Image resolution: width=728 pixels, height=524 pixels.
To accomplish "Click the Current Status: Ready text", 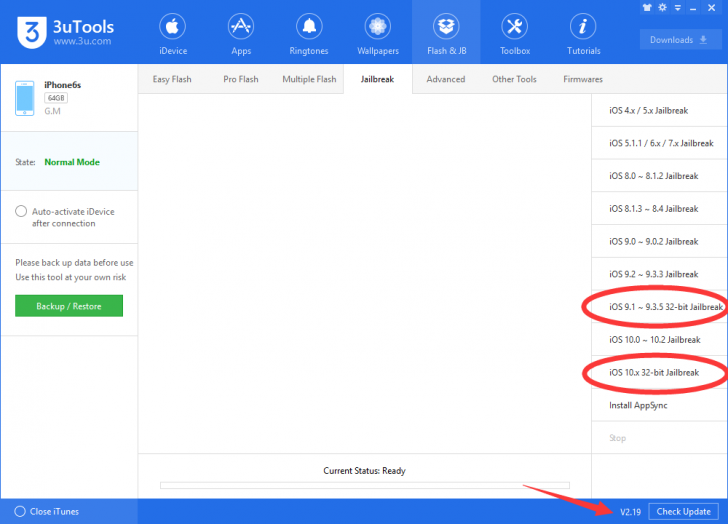I will pos(364,471).
